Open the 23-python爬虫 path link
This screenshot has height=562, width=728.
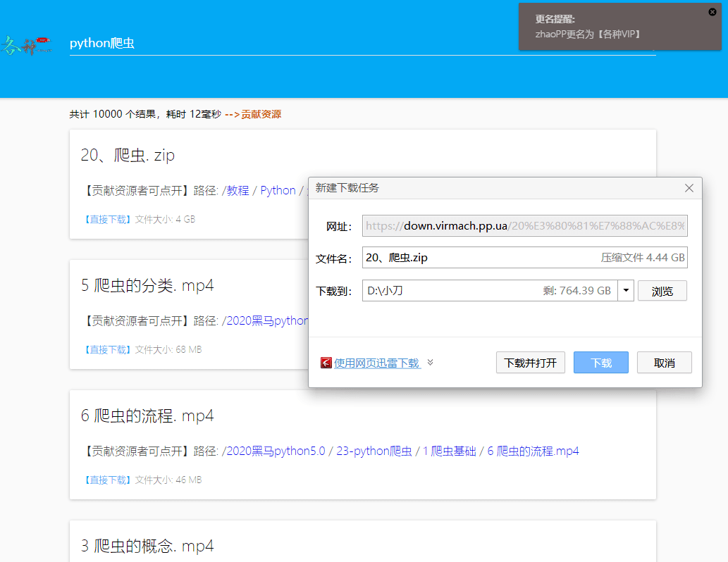(374, 451)
